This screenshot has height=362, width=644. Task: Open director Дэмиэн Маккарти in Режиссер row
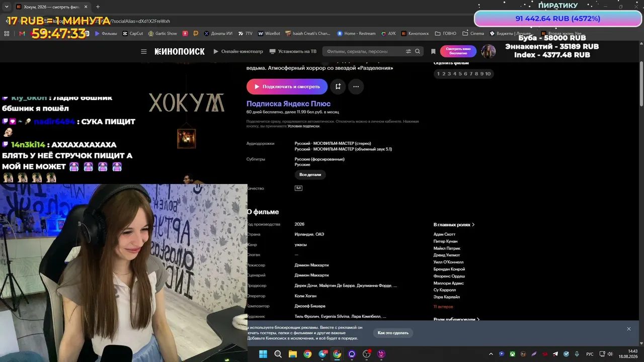(x=311, y=265)
